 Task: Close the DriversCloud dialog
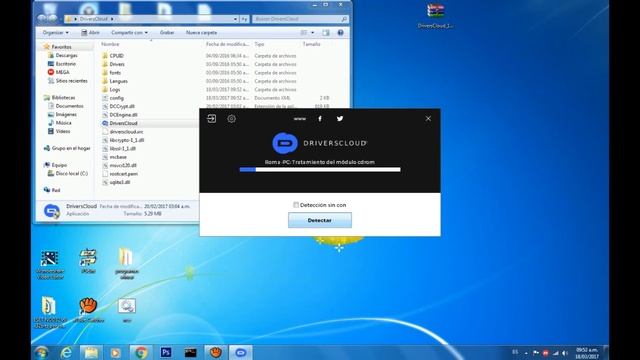point(428,119)
